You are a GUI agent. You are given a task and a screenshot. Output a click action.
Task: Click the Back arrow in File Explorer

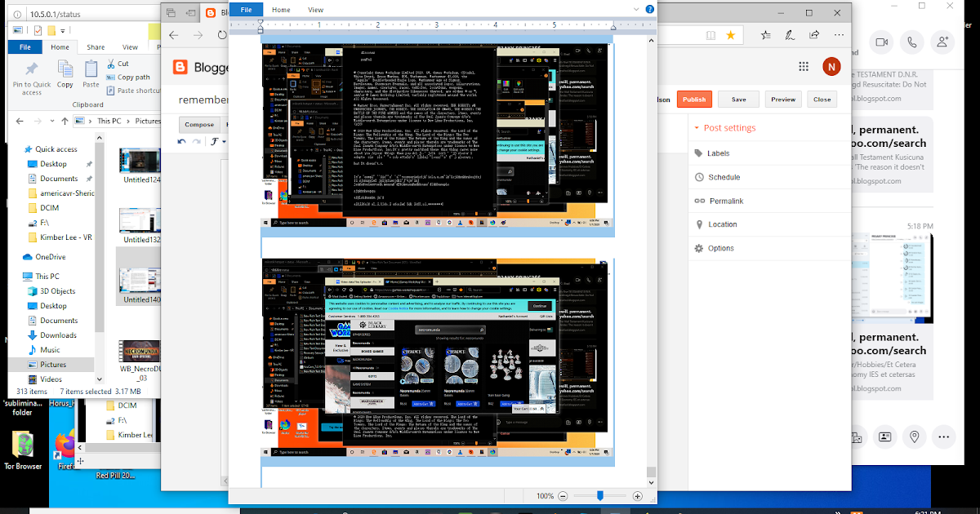(19, 120)
